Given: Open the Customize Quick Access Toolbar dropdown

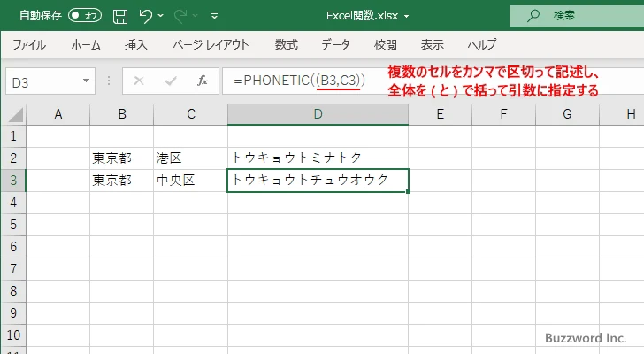Looking at the screenshot, I should tap(214, 16).
